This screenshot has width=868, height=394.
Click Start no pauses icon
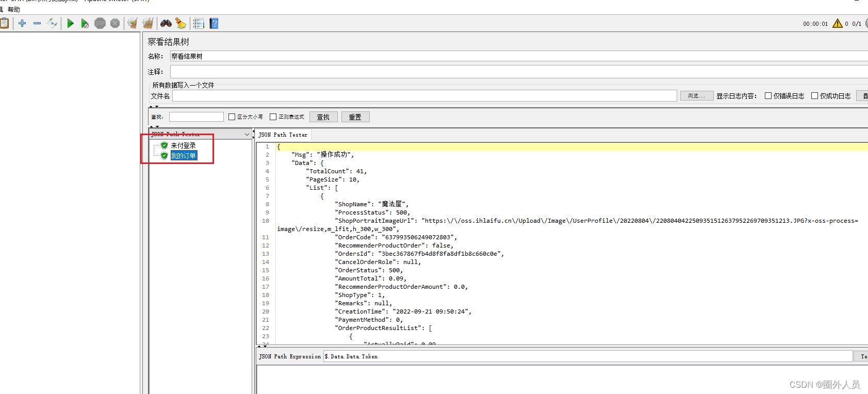[x=85, y=23]
